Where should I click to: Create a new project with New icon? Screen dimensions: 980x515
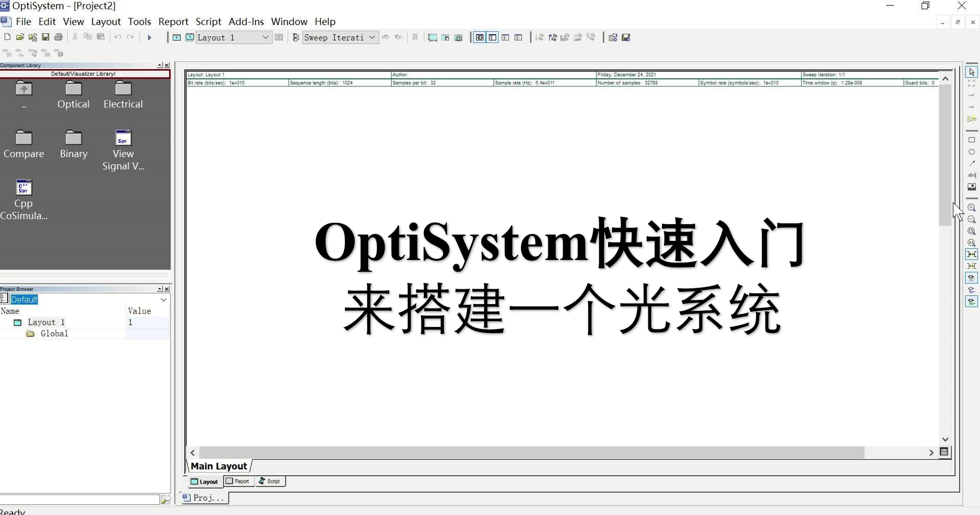(x=7, y=37)
